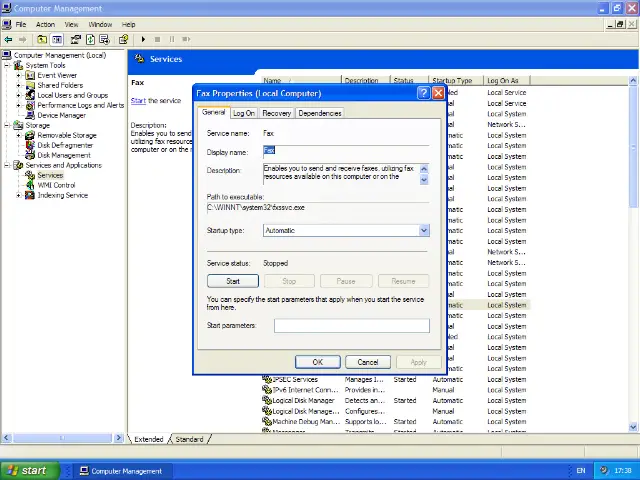Image resolution: width=640 pixels, height=480 pixels.
Task: Collapse the Storage tree node
Action: click(7, 125)
